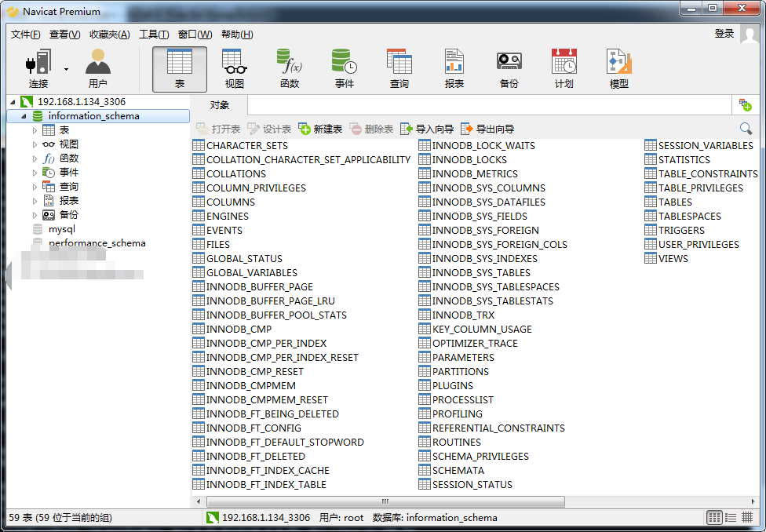
Task: Select the INNODB_TRX table in the list
Action: 463,315
